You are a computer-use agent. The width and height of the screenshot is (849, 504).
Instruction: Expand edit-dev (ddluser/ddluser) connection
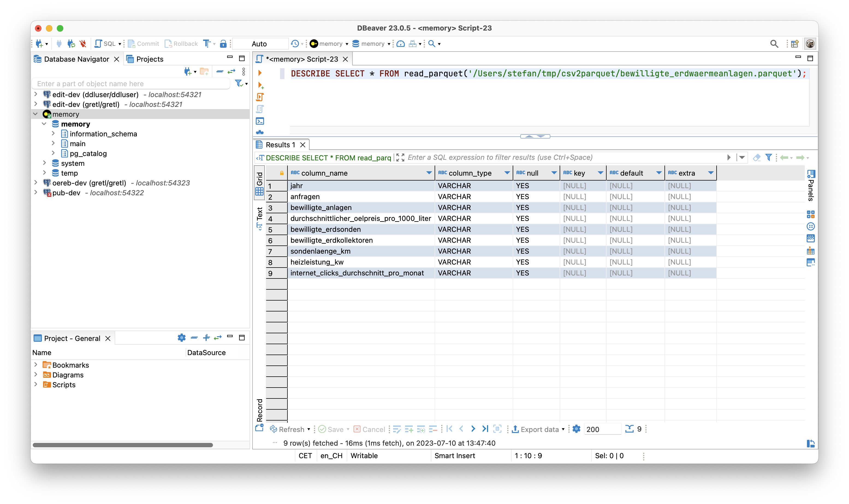coord(36,94)
